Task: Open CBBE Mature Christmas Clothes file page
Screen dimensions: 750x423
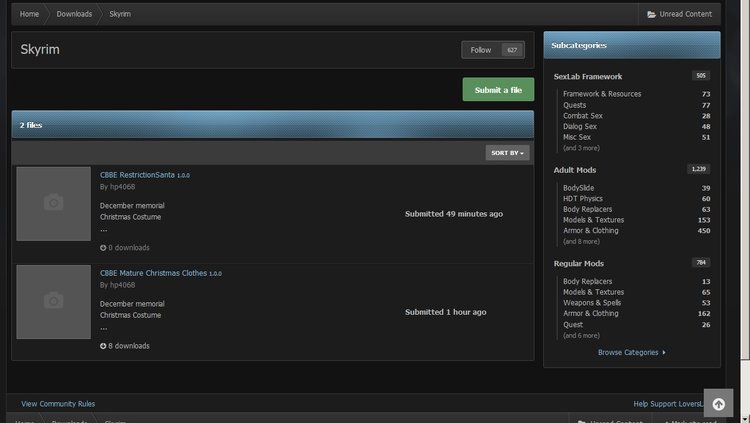Action: point(154,273)
